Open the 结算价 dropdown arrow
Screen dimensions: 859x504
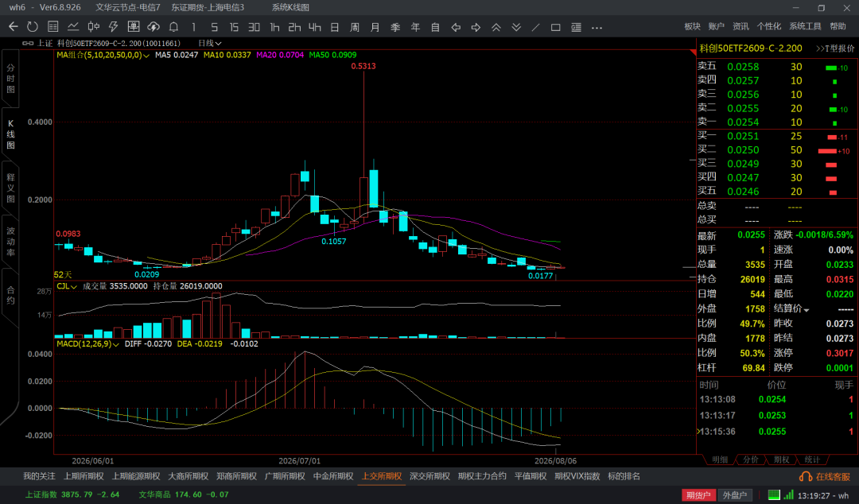807,310
